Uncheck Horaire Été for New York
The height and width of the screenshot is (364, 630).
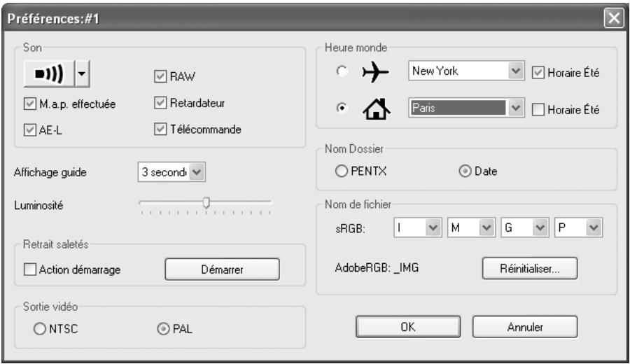pos(538,73)
